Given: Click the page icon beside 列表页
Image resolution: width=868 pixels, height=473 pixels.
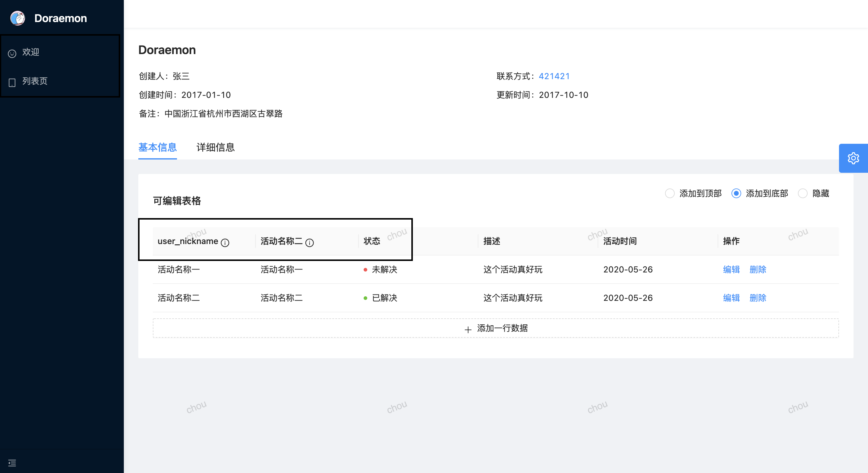Looking at the screenshot, I should pyautogui.click(x=12, y=82).
